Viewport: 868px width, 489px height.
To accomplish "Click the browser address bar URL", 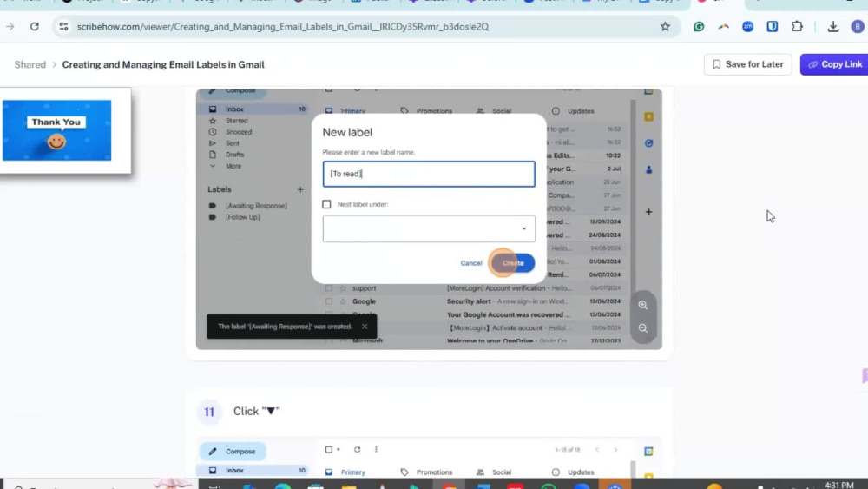I will [x=283, y=27].
